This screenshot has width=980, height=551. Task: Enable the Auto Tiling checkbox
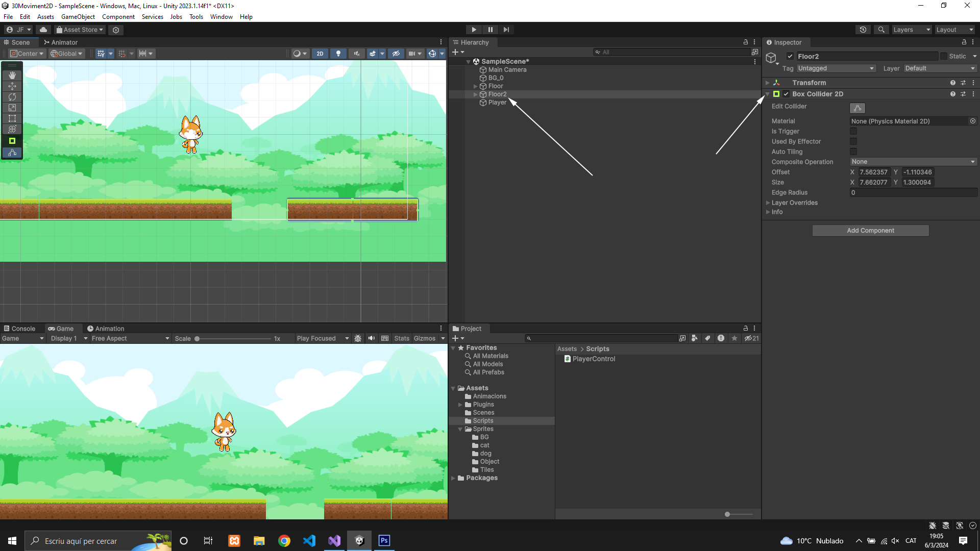pos(853,152)
